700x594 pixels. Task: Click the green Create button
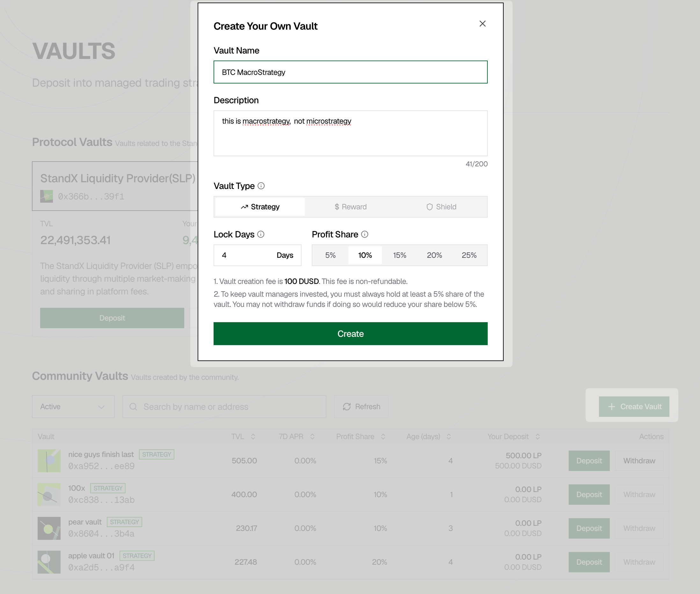point(350,334)
